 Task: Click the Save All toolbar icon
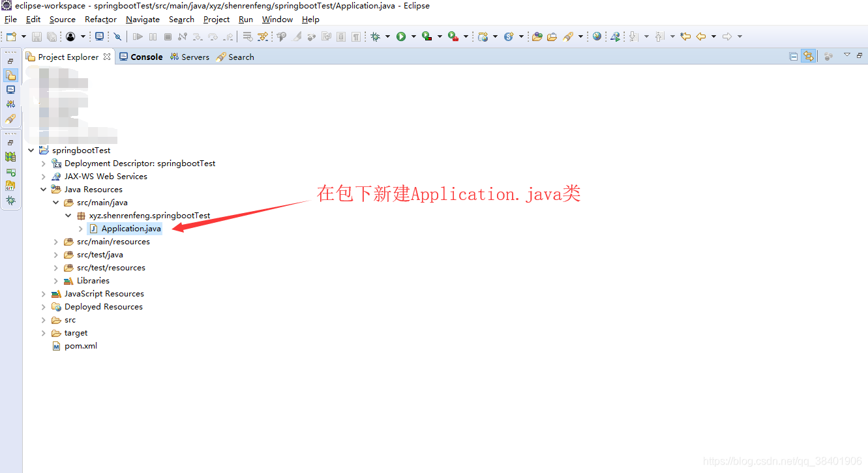pyautogui.click(x=52, y=36)
